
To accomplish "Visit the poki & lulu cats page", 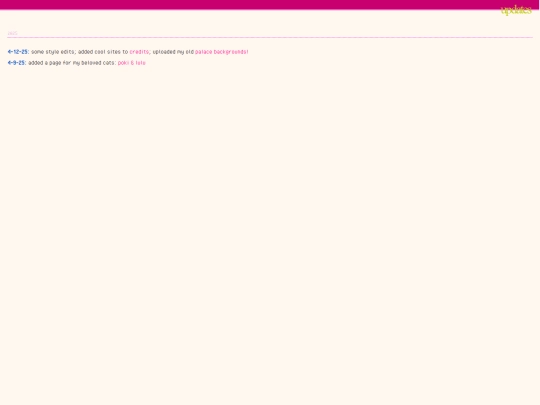I will tap(132, 63).
